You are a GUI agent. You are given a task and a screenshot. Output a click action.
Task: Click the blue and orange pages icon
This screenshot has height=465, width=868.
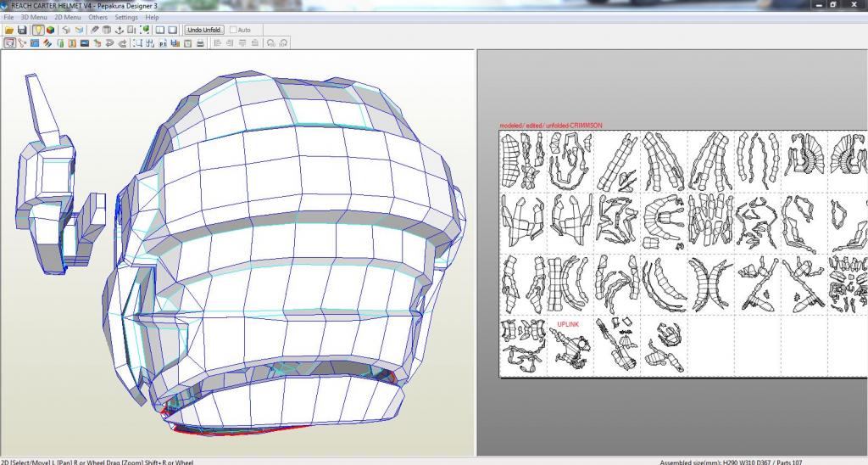point(175,42)
